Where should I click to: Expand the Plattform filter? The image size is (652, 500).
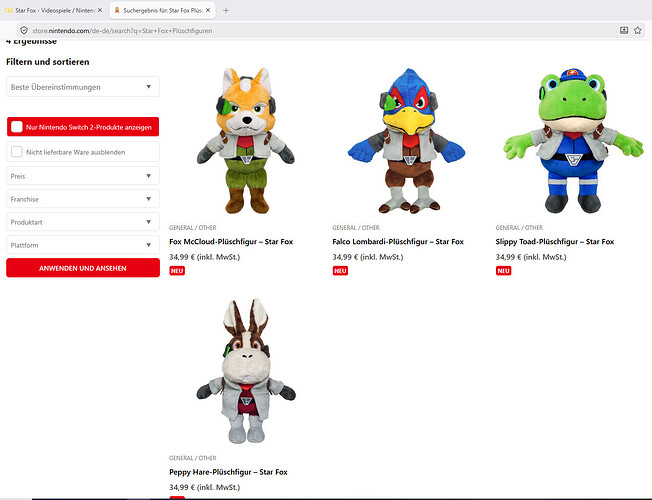point(83,245)
